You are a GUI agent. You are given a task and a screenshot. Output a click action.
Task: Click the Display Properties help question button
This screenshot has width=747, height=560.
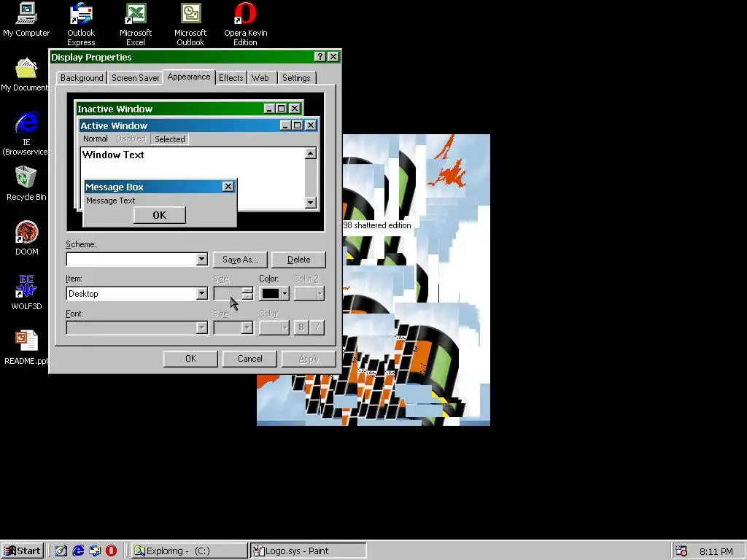coord(320,57)
